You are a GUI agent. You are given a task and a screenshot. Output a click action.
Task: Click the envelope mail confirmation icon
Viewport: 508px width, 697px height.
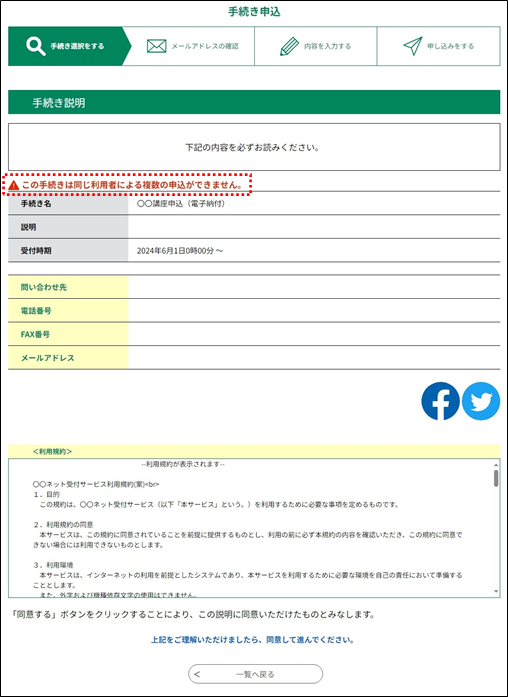click(156, 46)
